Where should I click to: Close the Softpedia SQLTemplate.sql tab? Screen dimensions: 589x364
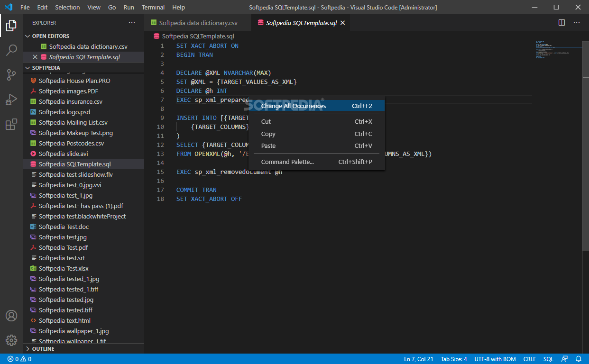tap(342, 23)
